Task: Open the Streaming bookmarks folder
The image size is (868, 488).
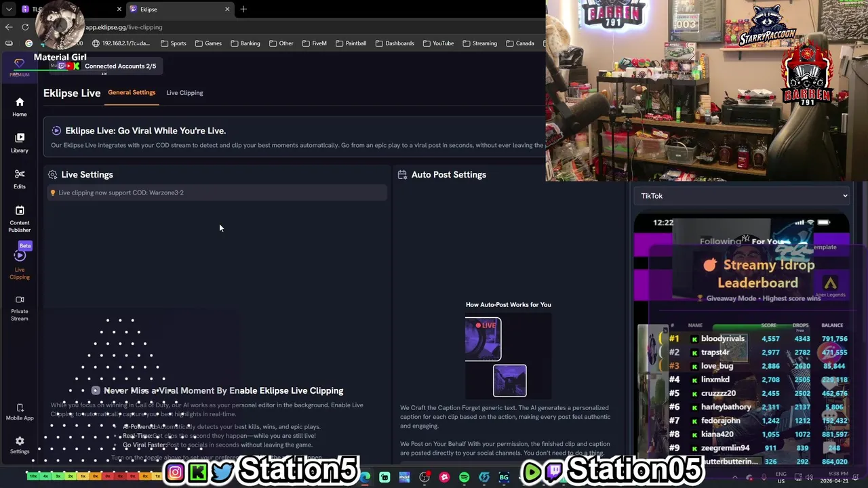Action: [479, 43]
